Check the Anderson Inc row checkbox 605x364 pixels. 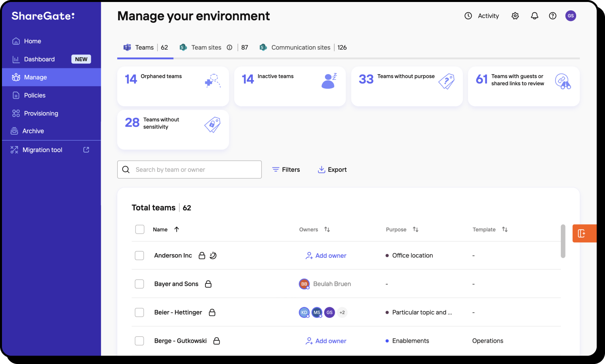(139, 255)
